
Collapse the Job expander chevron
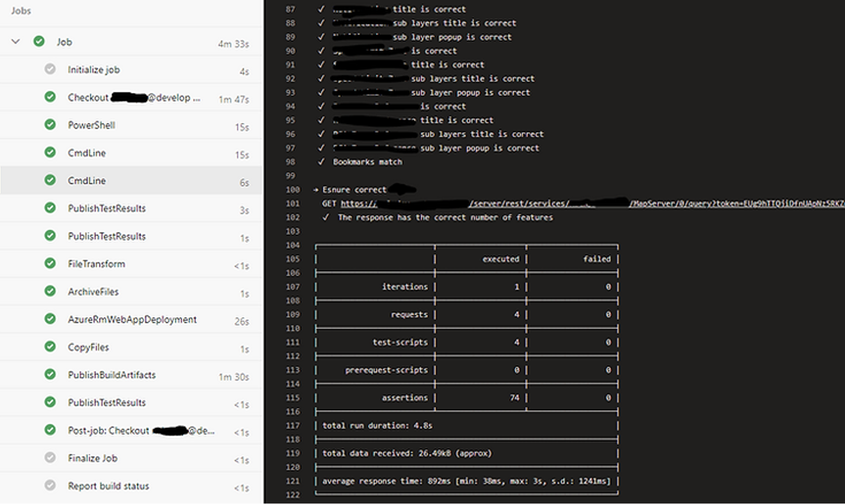[x=16, y=41]
